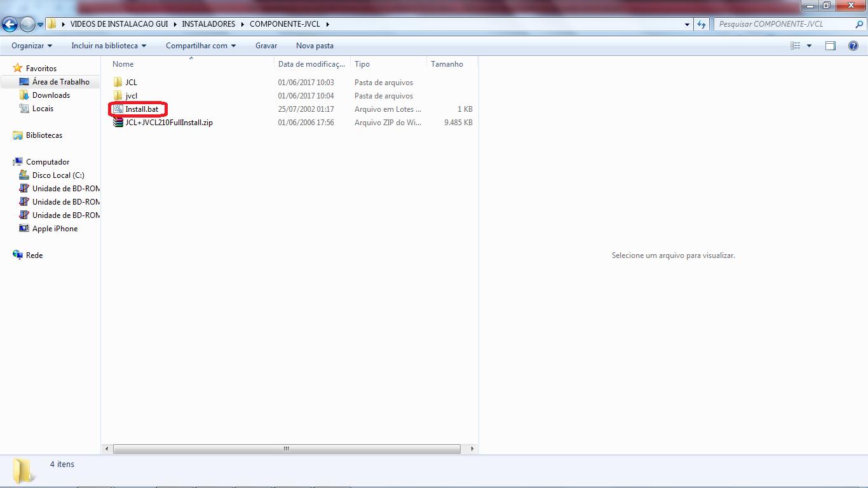Click the Gravar toolbar button
The height and width of the screenshot is (488, 868).
click(266, 46)
